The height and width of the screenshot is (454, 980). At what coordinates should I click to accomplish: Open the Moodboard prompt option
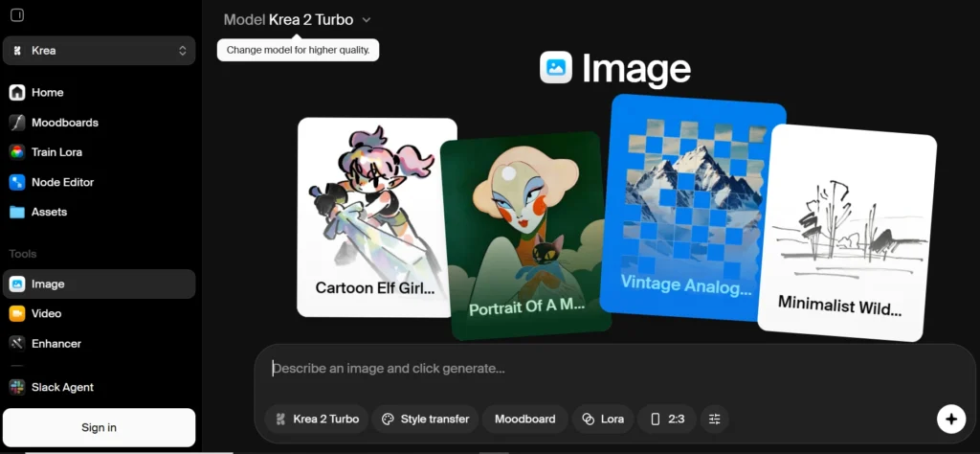pyautogui.click(x=525, y=419)
